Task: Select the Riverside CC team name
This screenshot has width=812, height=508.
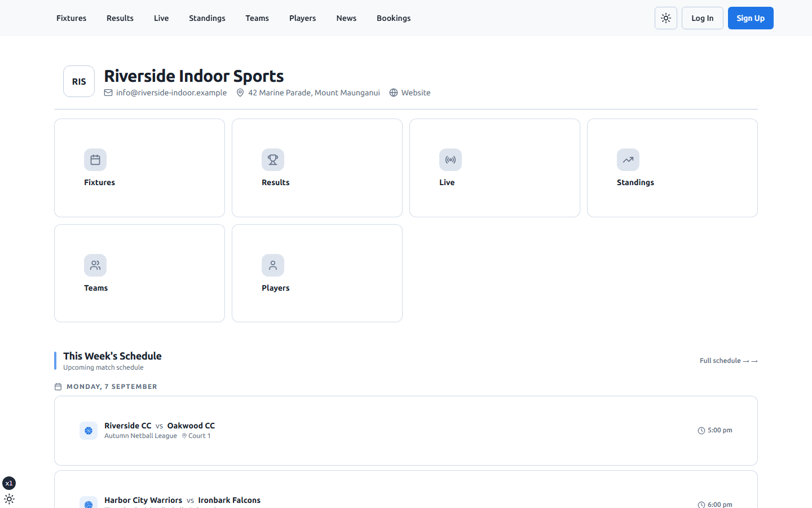Action: coord(128,426)
